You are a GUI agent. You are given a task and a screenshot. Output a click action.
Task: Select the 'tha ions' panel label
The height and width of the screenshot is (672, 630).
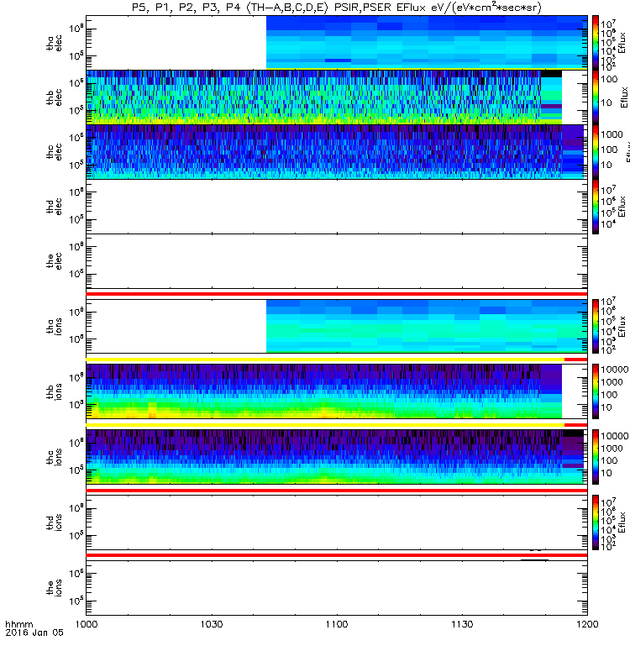pyautogui.click(x=55, y=327)
